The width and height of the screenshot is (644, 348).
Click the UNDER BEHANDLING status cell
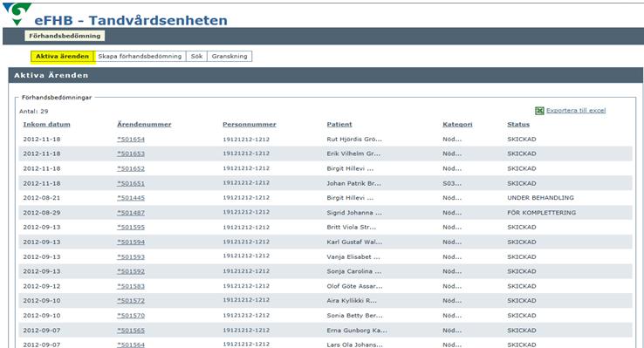point(540,198)
